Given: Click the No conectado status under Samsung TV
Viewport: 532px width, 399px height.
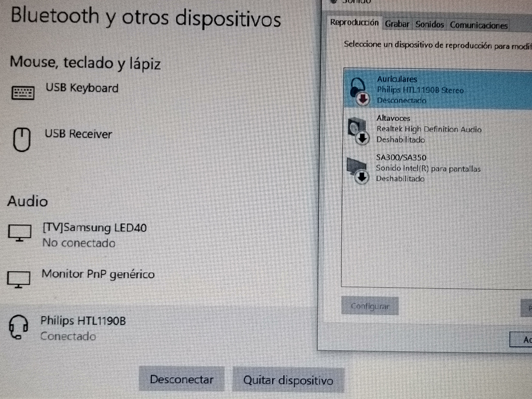Looking at the screenshot, I should [79, 243].
